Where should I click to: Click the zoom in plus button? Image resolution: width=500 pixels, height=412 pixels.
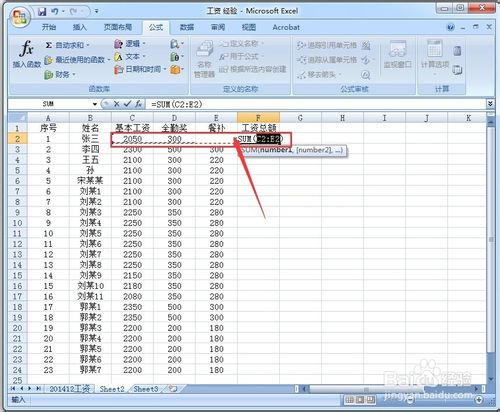(x=479, y=399)
